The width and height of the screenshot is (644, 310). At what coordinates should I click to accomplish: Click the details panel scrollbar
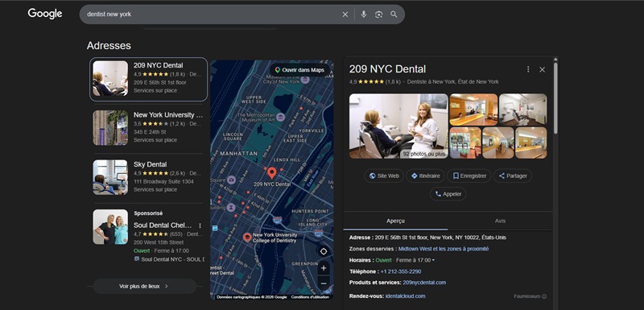555,98
